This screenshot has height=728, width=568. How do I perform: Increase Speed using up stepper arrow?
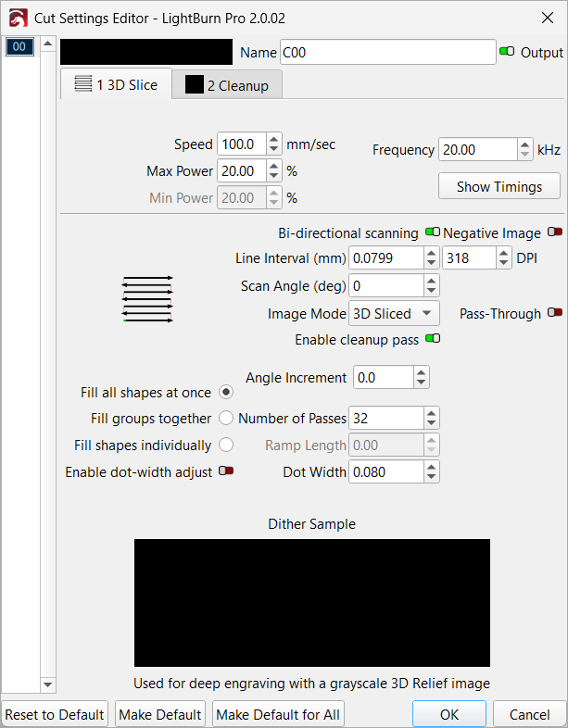click(273, 140)
